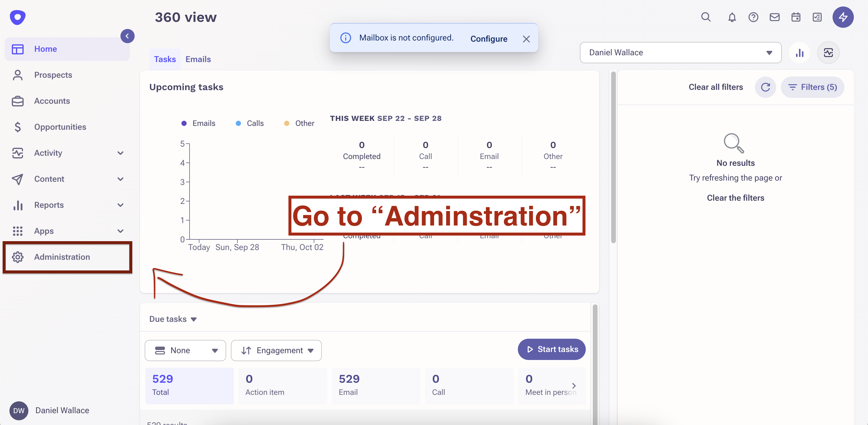Click the Configure link in the mailbox banner
Viewport: 868px width, 425px height.
(489, 39)
